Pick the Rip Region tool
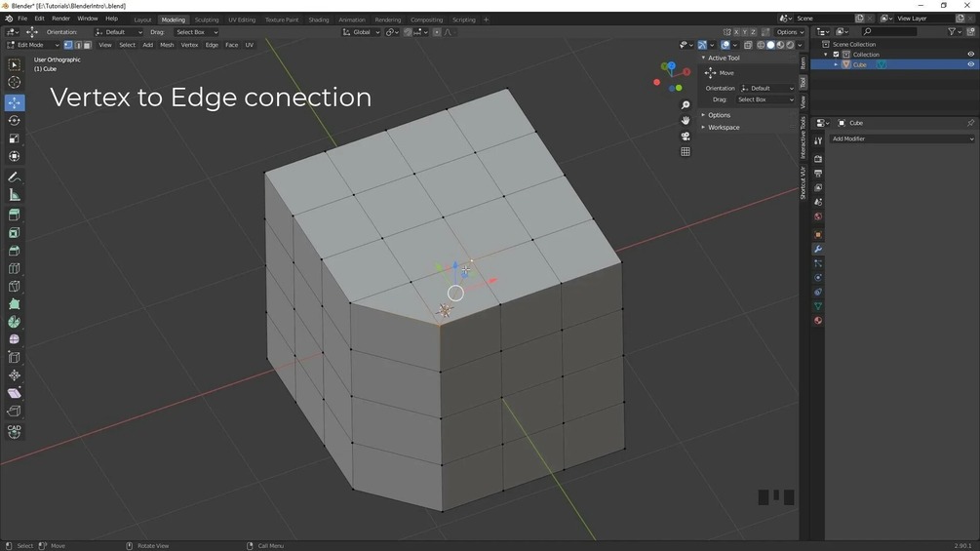 (x=15, y=412)
